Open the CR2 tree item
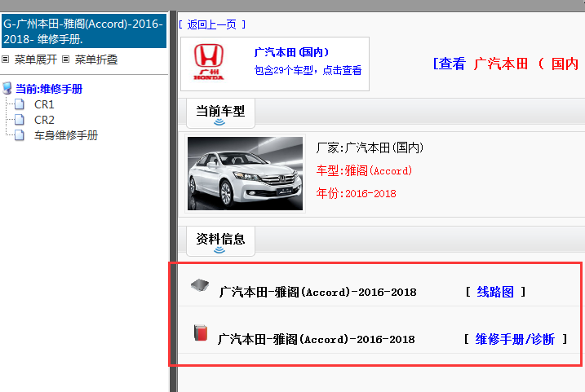The height and width of the screenshot is (392, 585). [44, 120]
